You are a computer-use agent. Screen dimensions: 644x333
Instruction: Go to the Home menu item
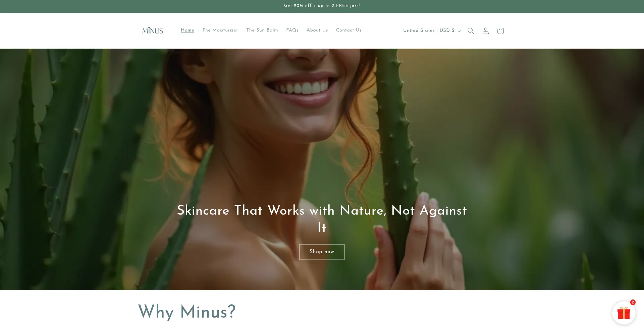(187, 30)
